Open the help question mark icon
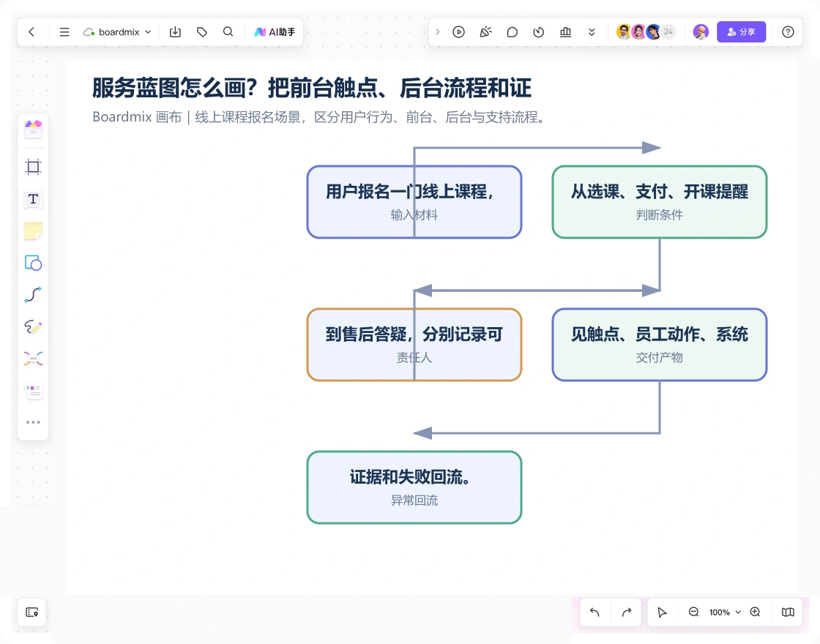This screenshot has height=644, width=820. [788, 32]
